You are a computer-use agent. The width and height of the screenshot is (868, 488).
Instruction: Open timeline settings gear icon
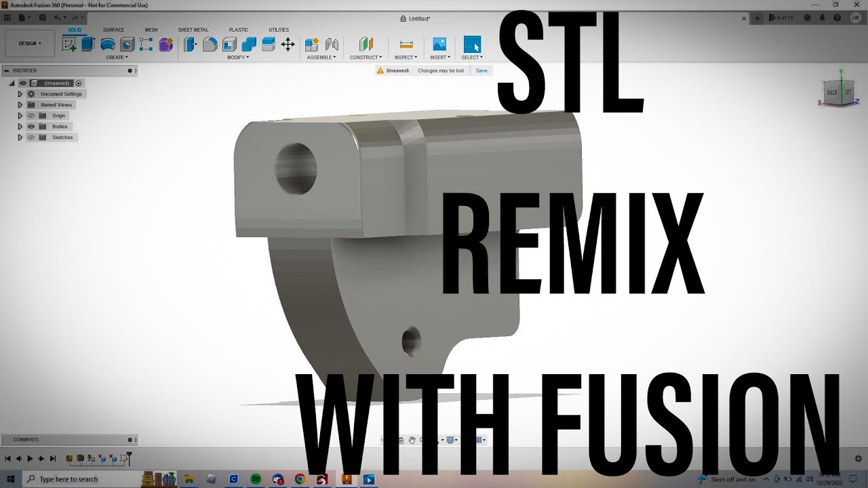[x=859, y=459]
